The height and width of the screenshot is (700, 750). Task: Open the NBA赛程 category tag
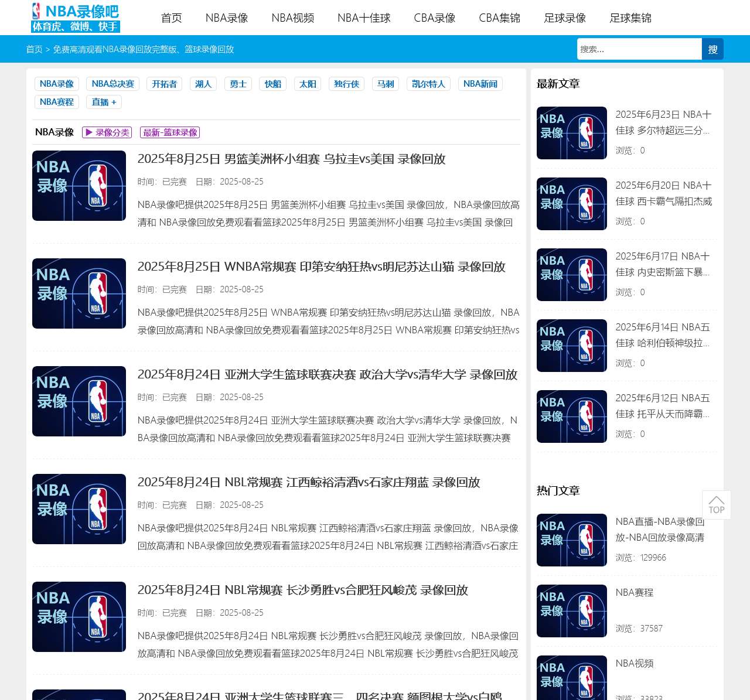[x=56, y=102]
